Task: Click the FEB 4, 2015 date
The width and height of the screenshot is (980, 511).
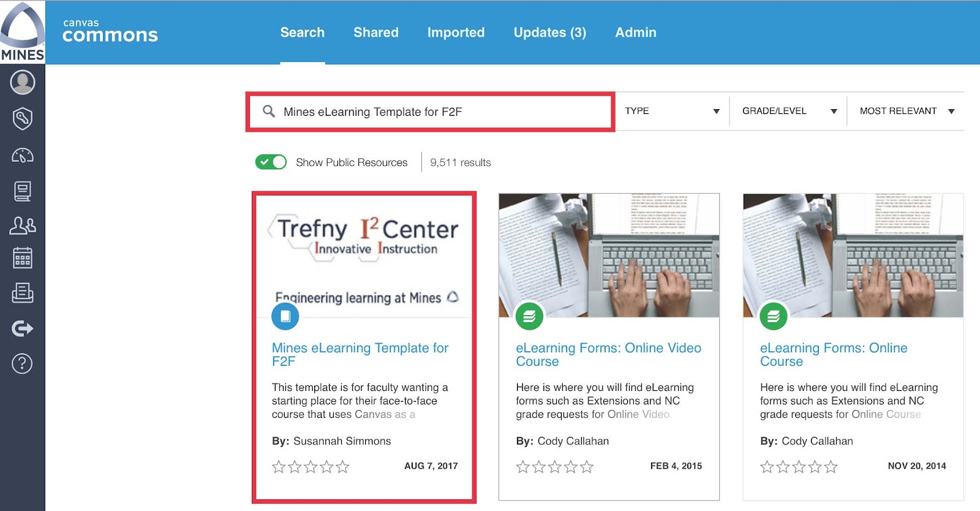Action: [676, 466]
